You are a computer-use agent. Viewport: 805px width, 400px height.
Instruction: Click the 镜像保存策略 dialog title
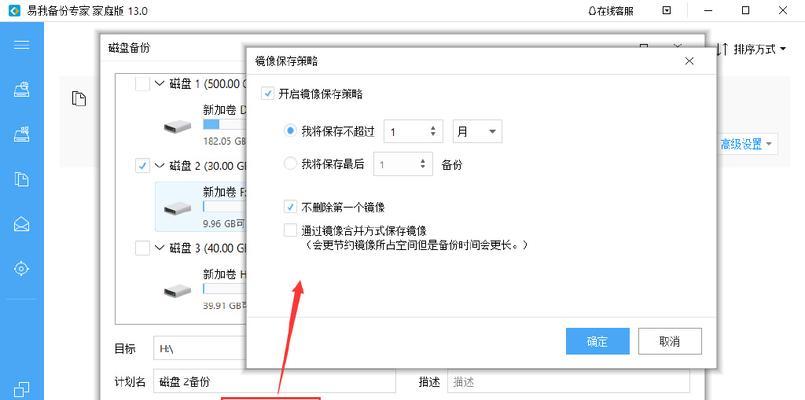pos(286,61)
